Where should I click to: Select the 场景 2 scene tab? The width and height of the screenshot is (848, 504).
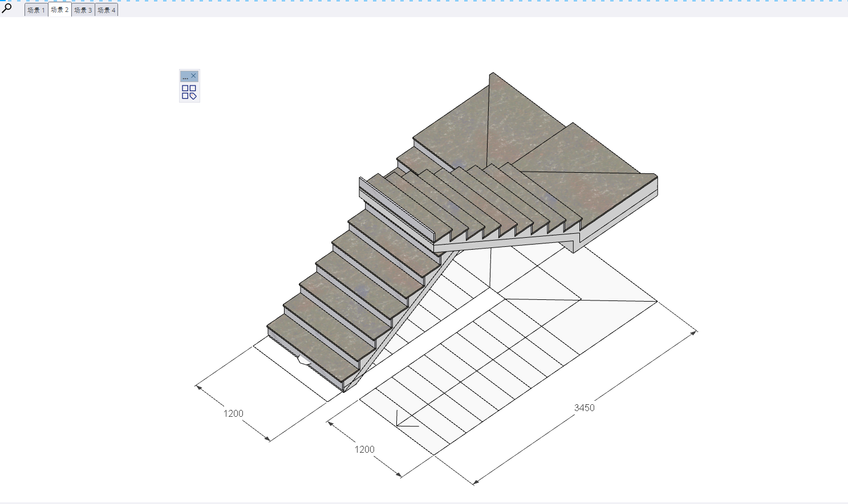[60, 10]
